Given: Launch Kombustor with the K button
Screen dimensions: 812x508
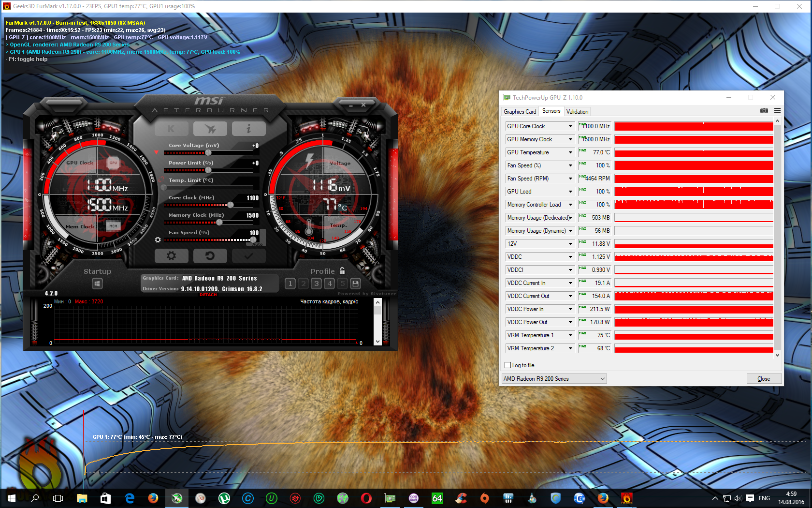Looking at the screenshot, I should tap(171, 129).
